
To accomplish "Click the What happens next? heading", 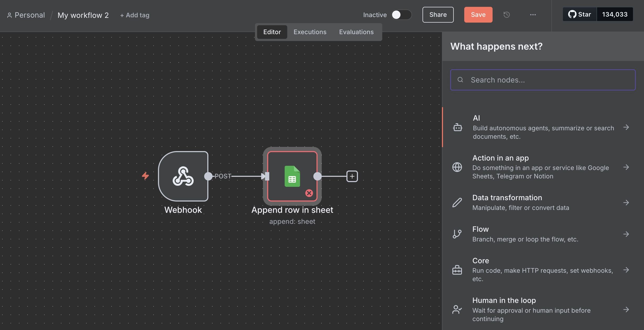I will pyautogui.click(x=496, y=47).
